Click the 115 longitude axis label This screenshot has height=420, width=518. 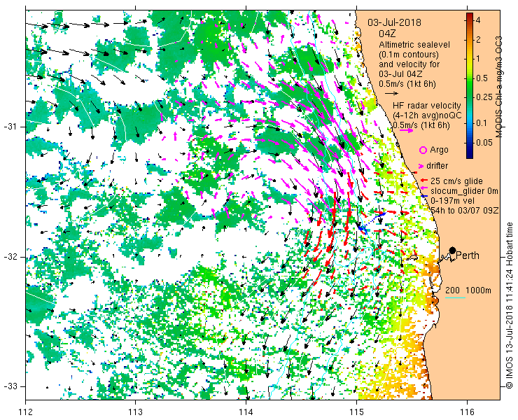[x=356, y=412]
